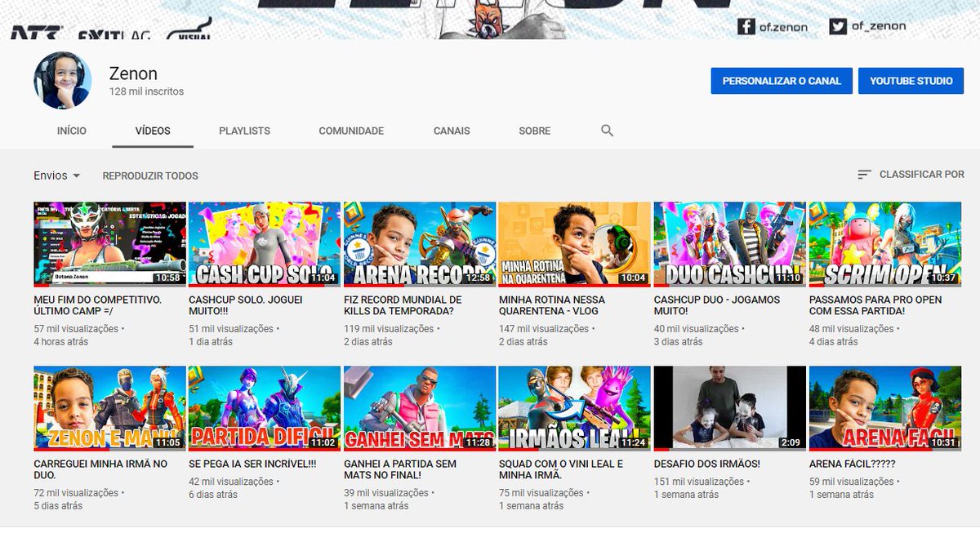This screenshot has height=551, width=980.
Task: Open YOUTUBE STUDIO
Action: click(911, 81)
